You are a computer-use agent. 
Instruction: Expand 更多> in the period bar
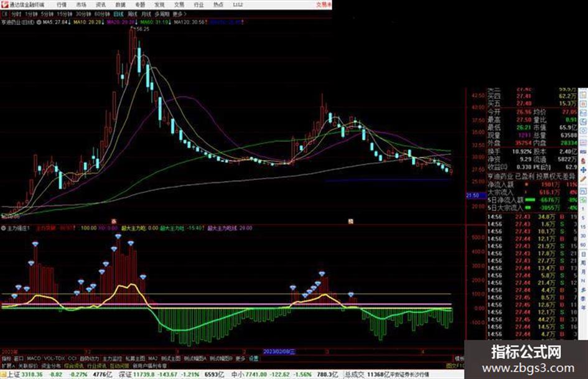click(x=180, y=14)
